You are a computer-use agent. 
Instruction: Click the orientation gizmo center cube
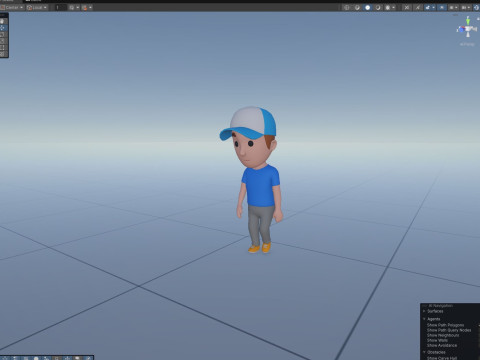point(468,29)
